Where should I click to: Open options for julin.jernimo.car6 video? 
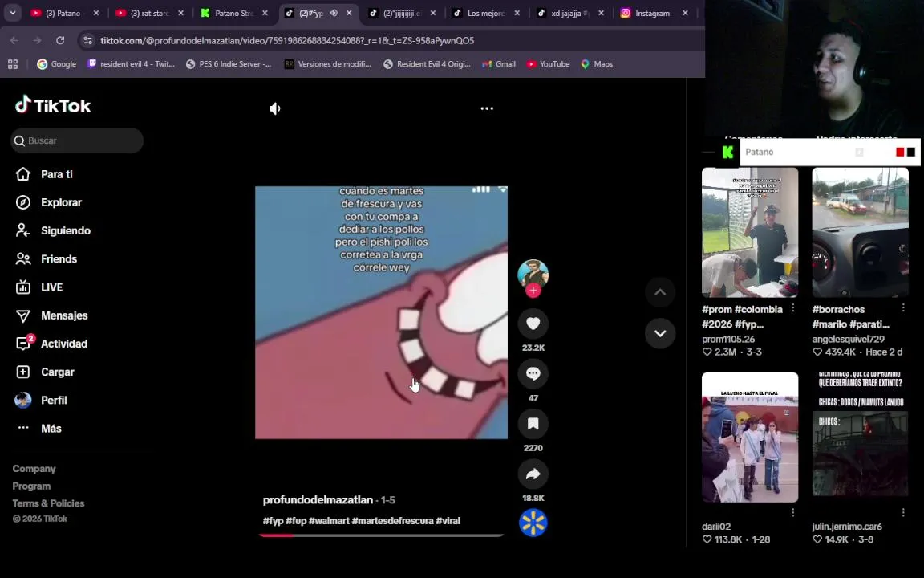(x=903, y=512)
